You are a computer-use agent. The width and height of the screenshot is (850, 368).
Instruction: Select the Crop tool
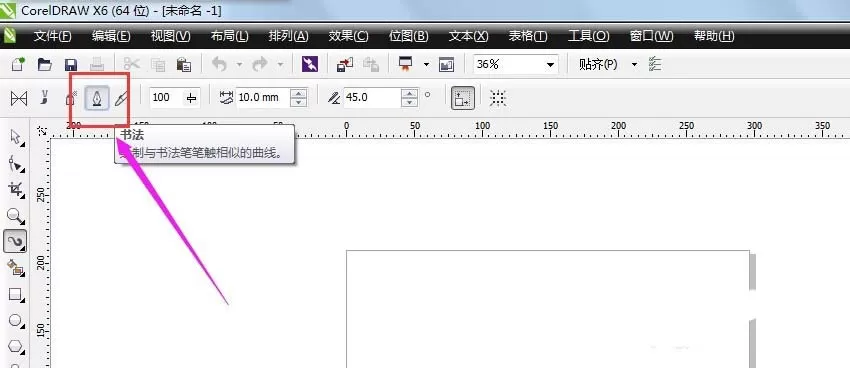click(x=16, y=189)
